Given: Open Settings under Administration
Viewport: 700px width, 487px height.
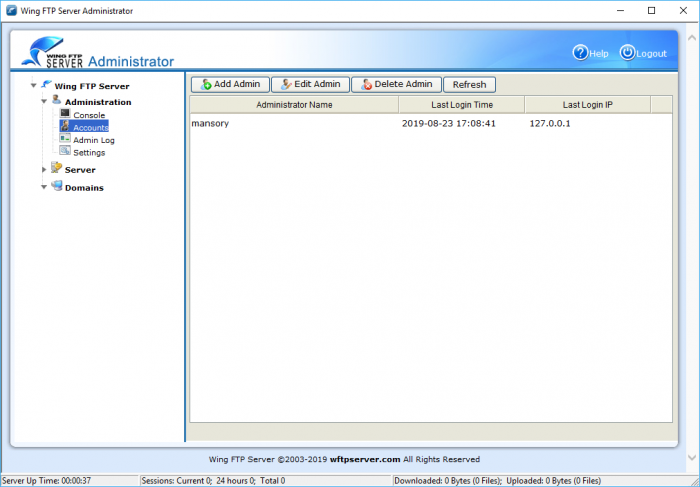Looking at the screenshot, I should point(89,153).
